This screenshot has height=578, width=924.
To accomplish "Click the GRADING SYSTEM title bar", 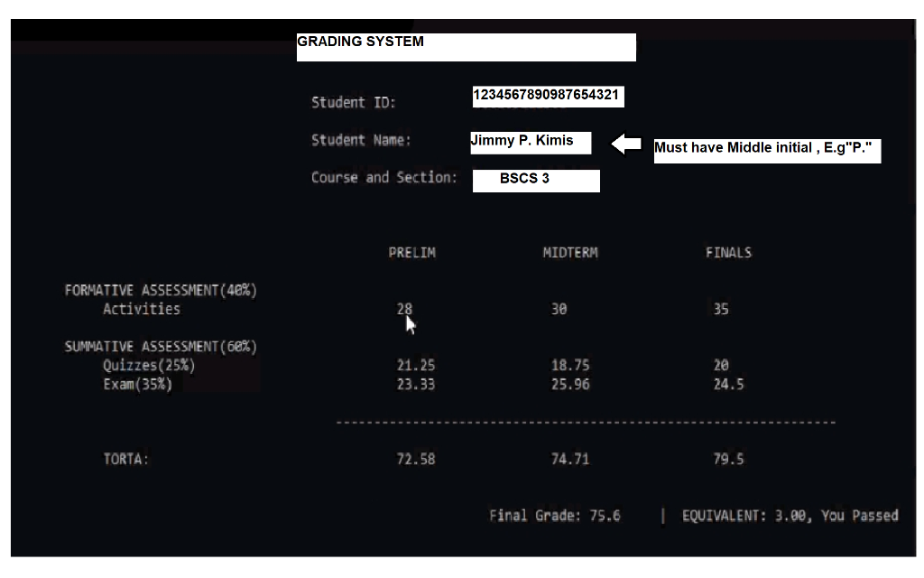I will (x=465, y=46).
